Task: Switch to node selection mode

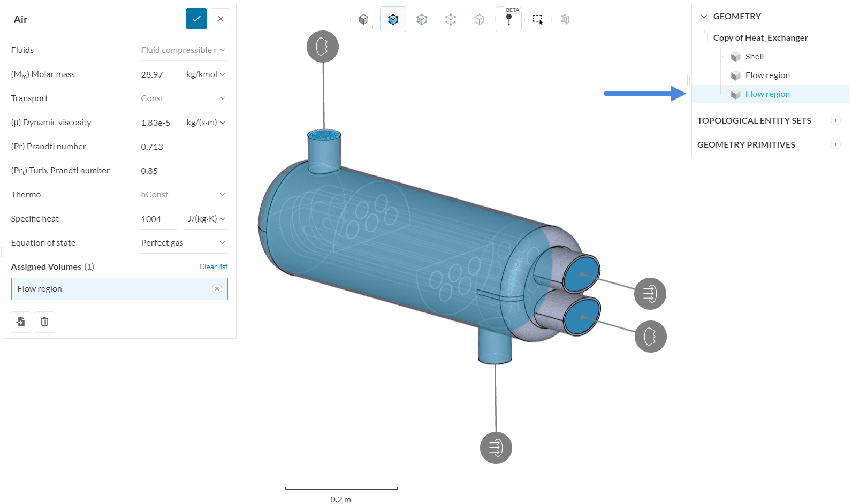Action: point(479,20)
